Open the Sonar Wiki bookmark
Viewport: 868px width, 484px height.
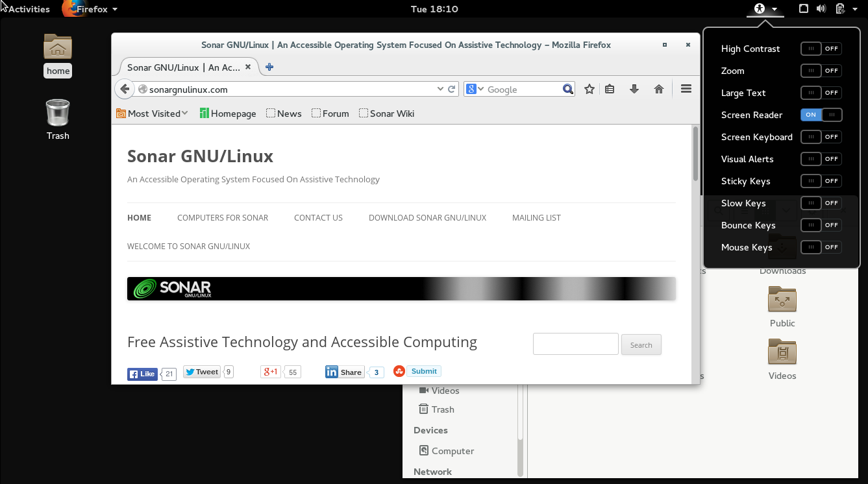tap(387, 114)
